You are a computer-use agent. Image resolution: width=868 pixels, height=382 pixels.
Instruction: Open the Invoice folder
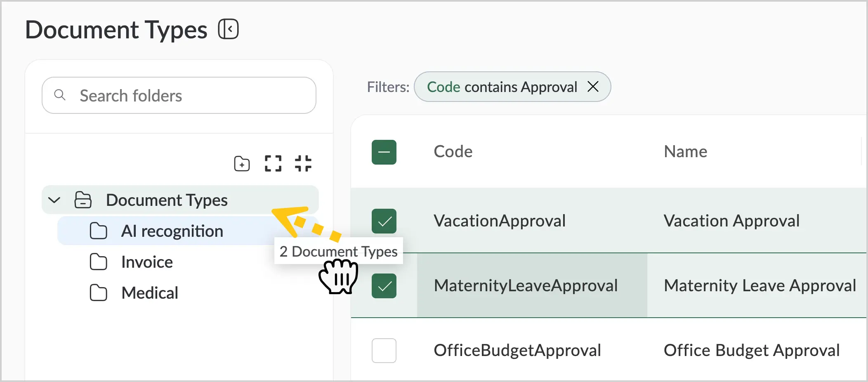pos(147,262)
